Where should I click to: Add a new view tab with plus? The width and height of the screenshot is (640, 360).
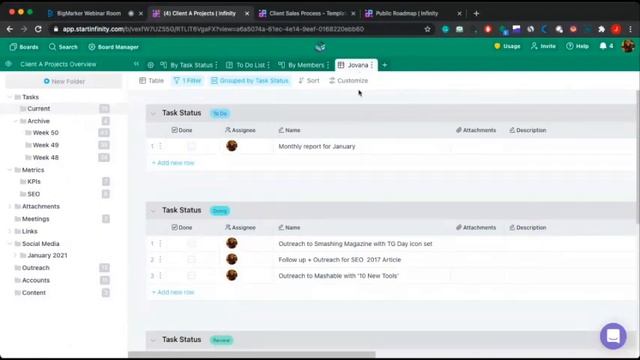point(384,65)
